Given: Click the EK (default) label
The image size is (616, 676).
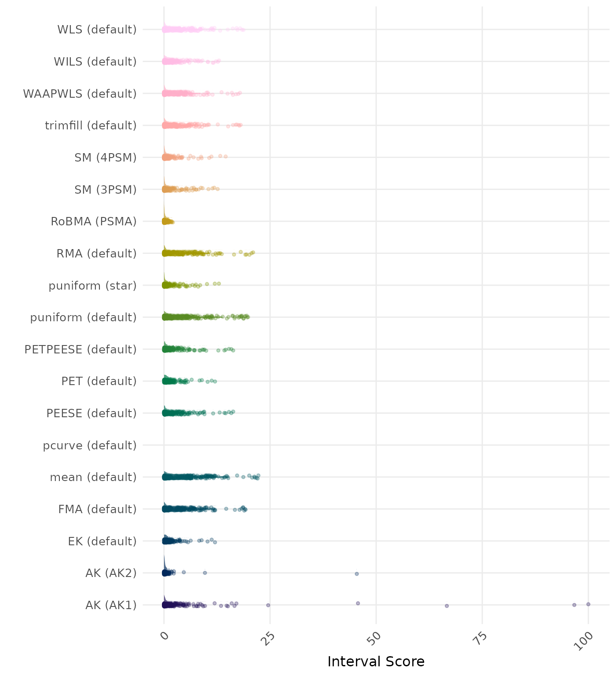Looking at the screenshot, I should [x=102, y=541].
